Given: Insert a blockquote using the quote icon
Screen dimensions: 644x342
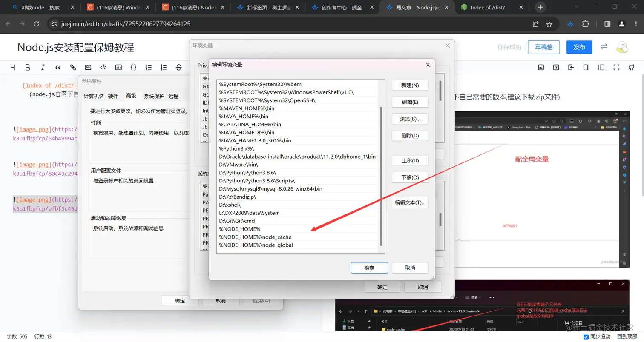Looking at the screenshot, I should 58,67.
